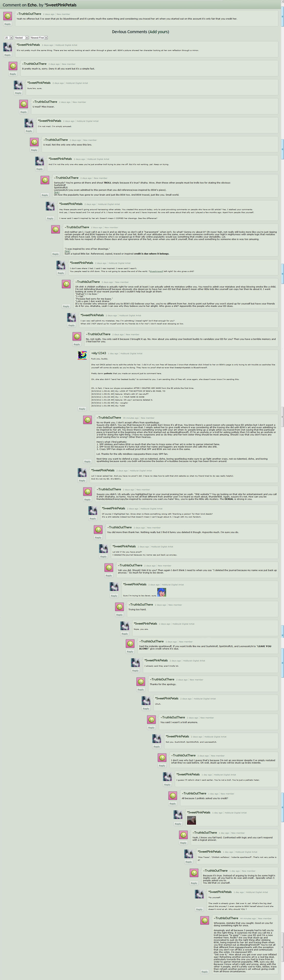Image resolution: width=284 pixels, height=980 pixels.
Task: Open the =Aly12343 username link
Action: coord(99,353)
